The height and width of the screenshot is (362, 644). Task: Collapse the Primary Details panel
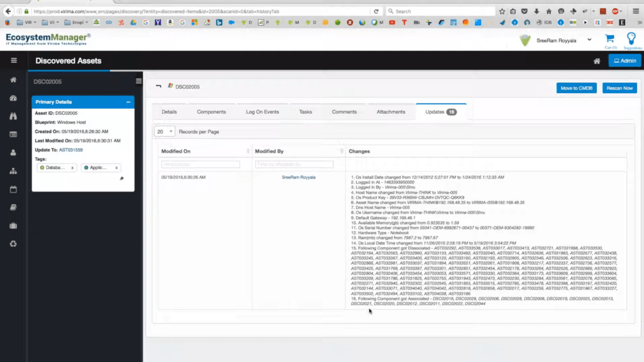pos(128,102)
